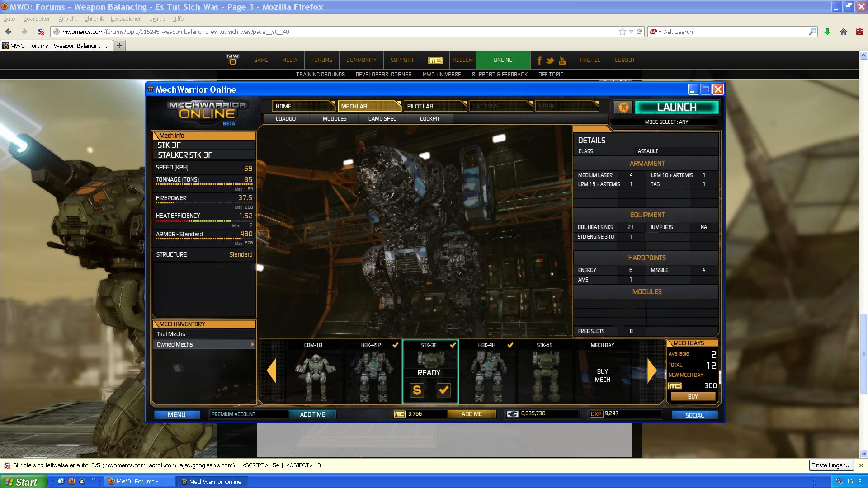This screenshot has width=868, height=488.
Task: Open Lesezeichen menu in Firefox
Action: tap(126, 19)
